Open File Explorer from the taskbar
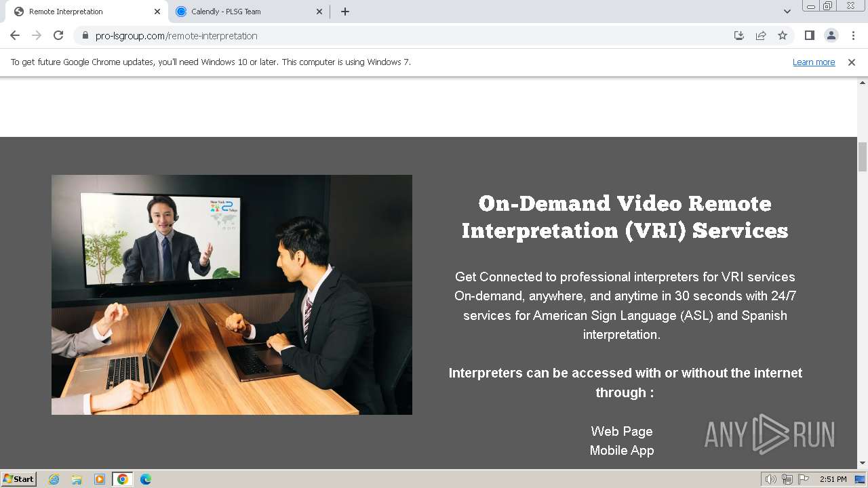868x488 pixels. tap(77, 479)
